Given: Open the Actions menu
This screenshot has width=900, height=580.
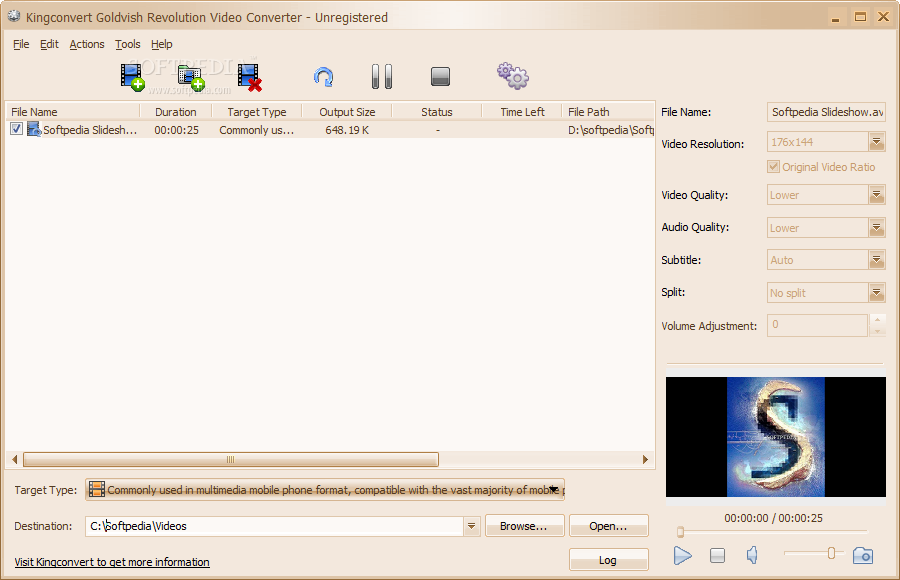Looking at the screenshot, I should [87, 44].
